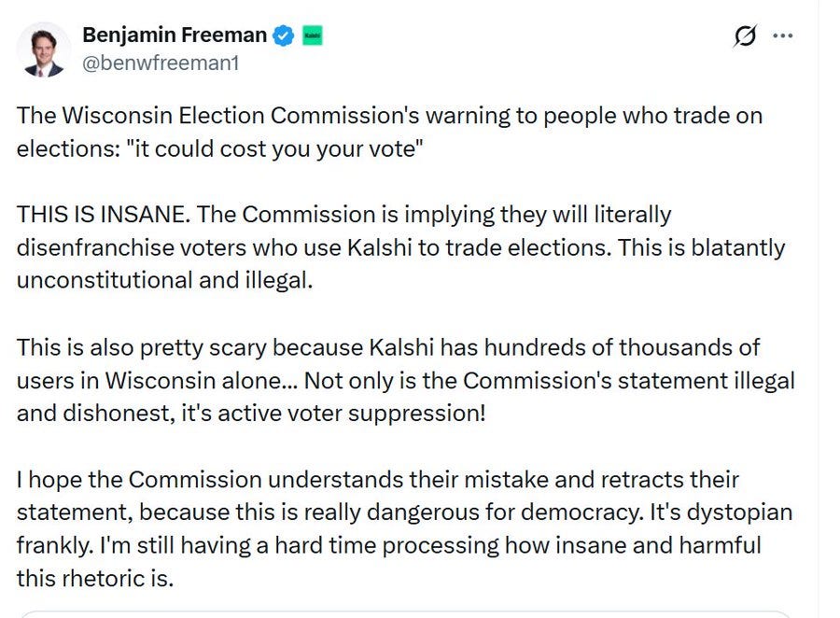Click the phrase 'unconstitutional and illegal.'
The height and width of the screenshot is (618, 840).
point(164,280)
